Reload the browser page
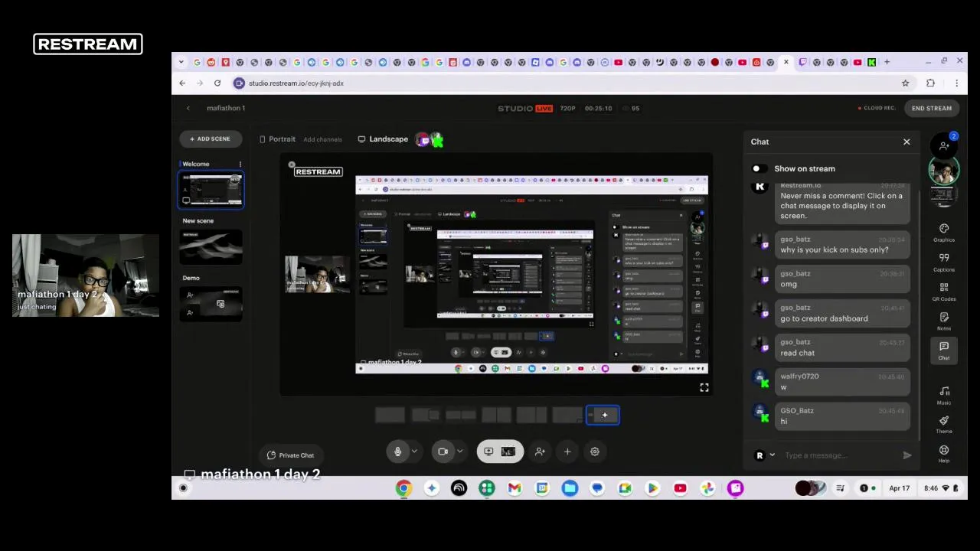Viewport: 980px width, 551px height. (x=217, y=83)
